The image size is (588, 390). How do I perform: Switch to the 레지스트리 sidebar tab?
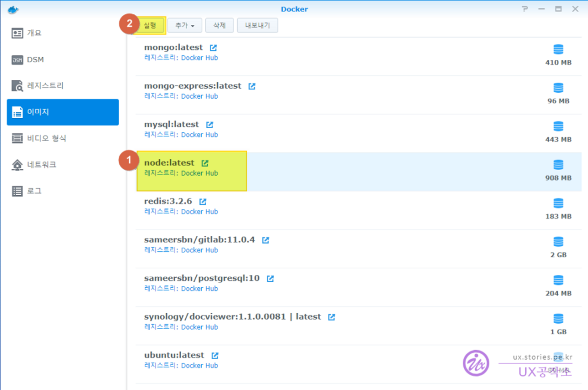[x=45, y=86]
